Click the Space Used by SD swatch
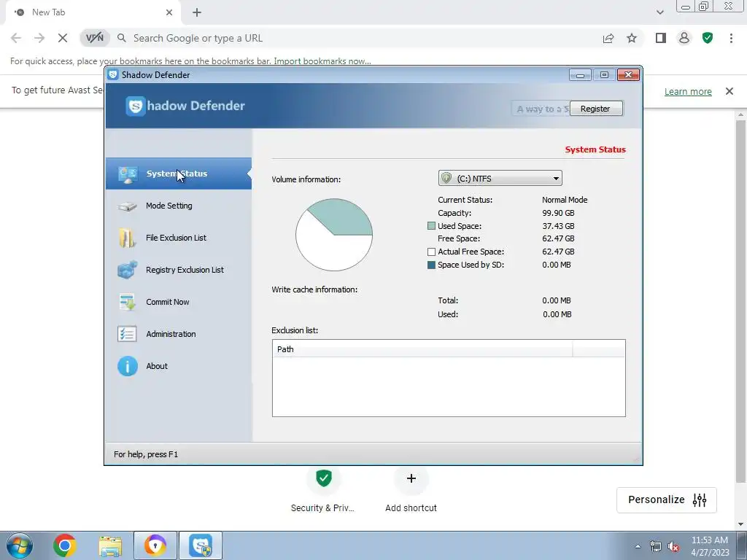The image size is (747, 560). pos(431,265)
